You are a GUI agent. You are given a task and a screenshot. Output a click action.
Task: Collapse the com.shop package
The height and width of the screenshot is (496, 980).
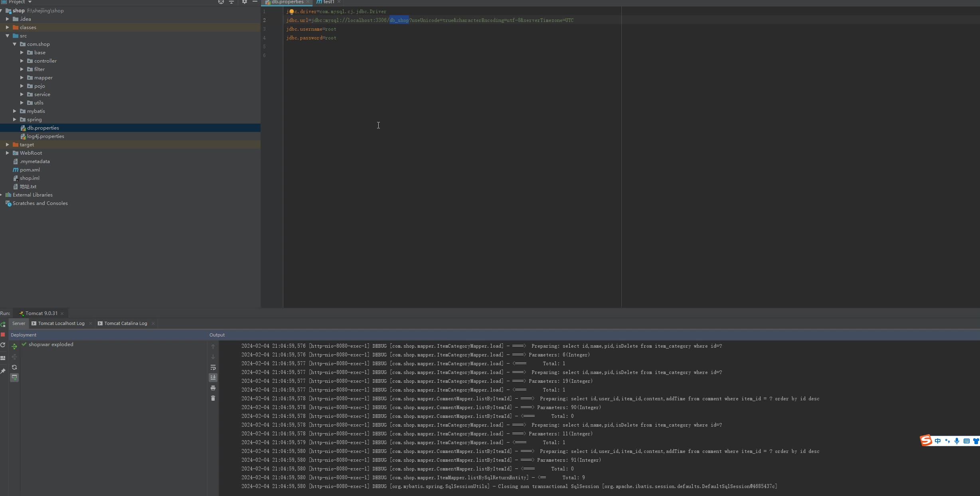click(15, 44)
